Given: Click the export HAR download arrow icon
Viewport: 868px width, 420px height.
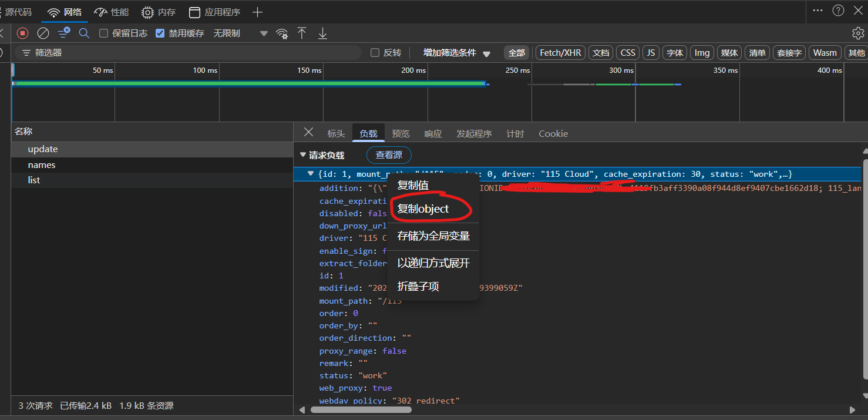Looking at the screenshot, I should [x=322, y=33].
